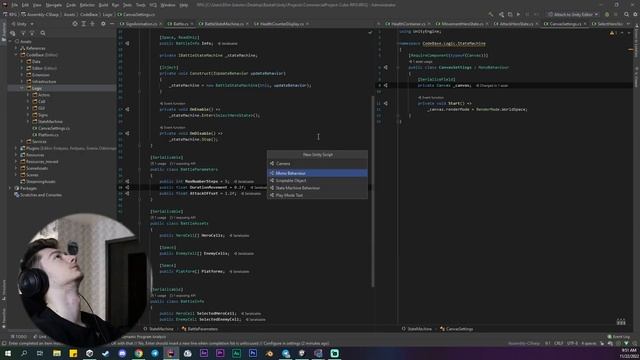The image size is (640, 360).
Task: Select Scratches and Consoles node
Action: click(x=38, y=195)
